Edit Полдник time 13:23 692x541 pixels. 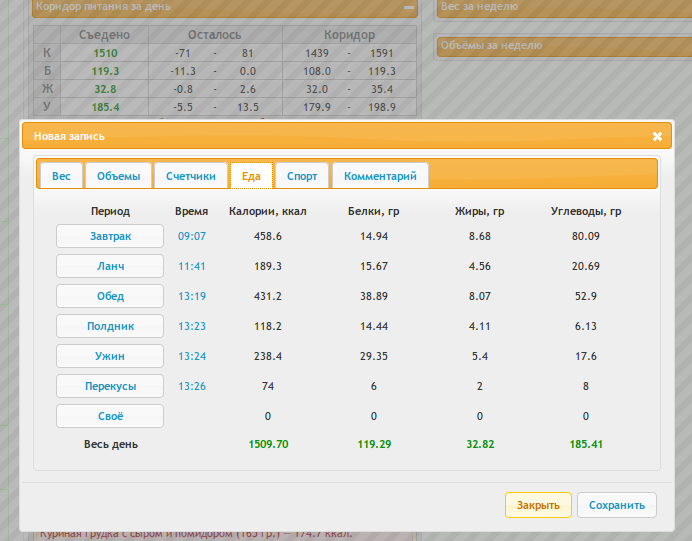192,326
